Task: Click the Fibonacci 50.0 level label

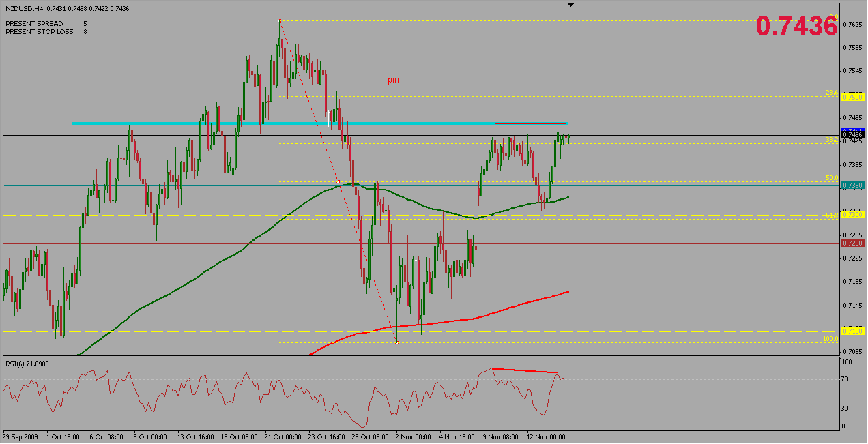Action: tap(831, 178)
